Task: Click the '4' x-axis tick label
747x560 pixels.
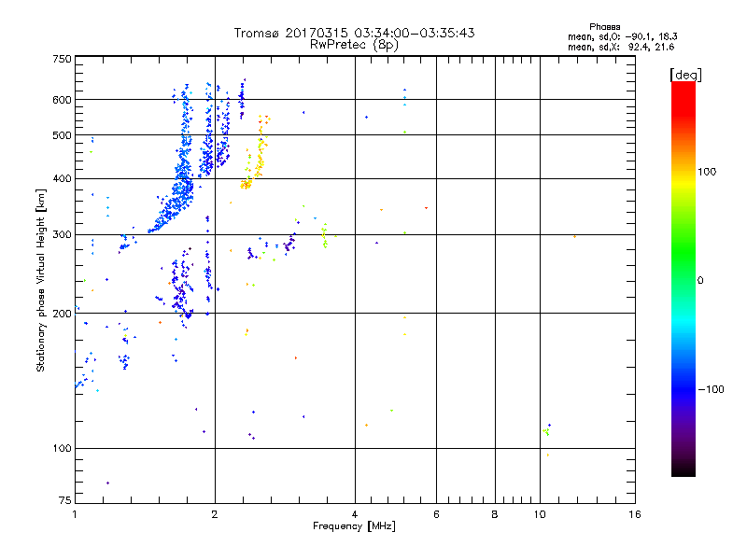Action: point(355,514)
